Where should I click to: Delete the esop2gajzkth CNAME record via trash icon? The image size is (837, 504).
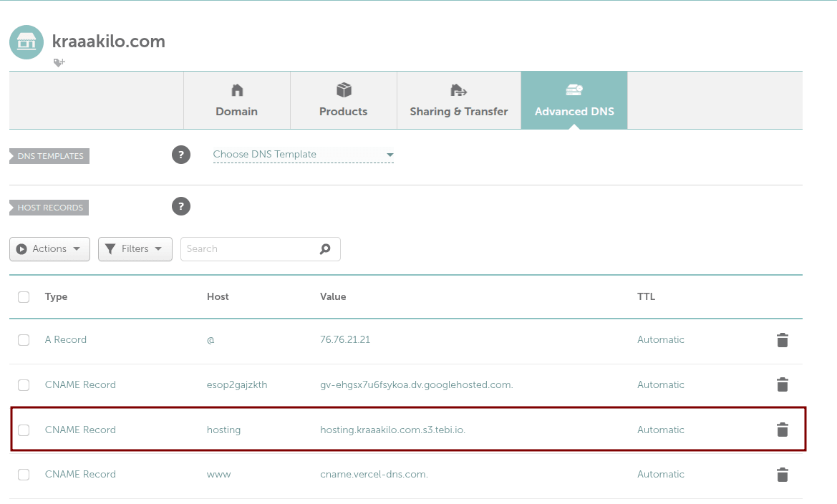click(x=782, y=385)
